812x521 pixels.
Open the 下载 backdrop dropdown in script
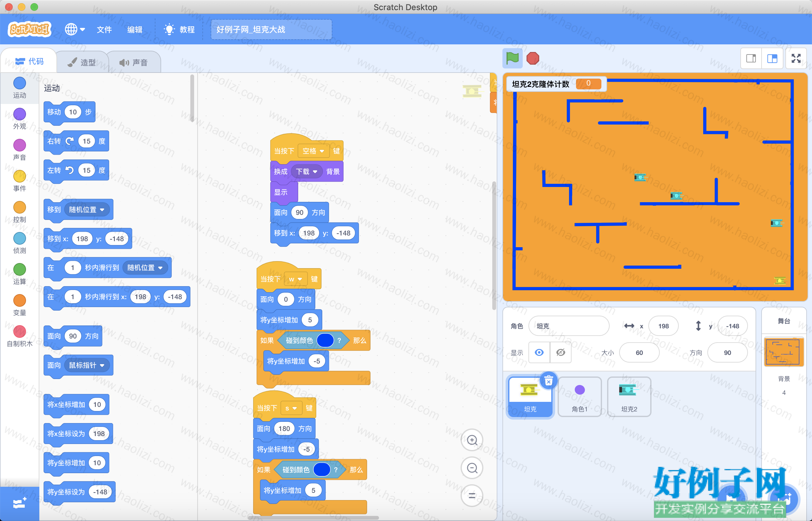(x=306, y=171)
